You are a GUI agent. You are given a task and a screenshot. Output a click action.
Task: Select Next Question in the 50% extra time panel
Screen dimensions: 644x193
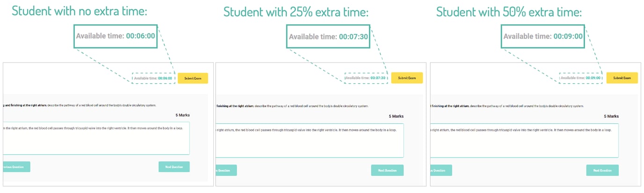pyautogui.click(x=602, y=170)
